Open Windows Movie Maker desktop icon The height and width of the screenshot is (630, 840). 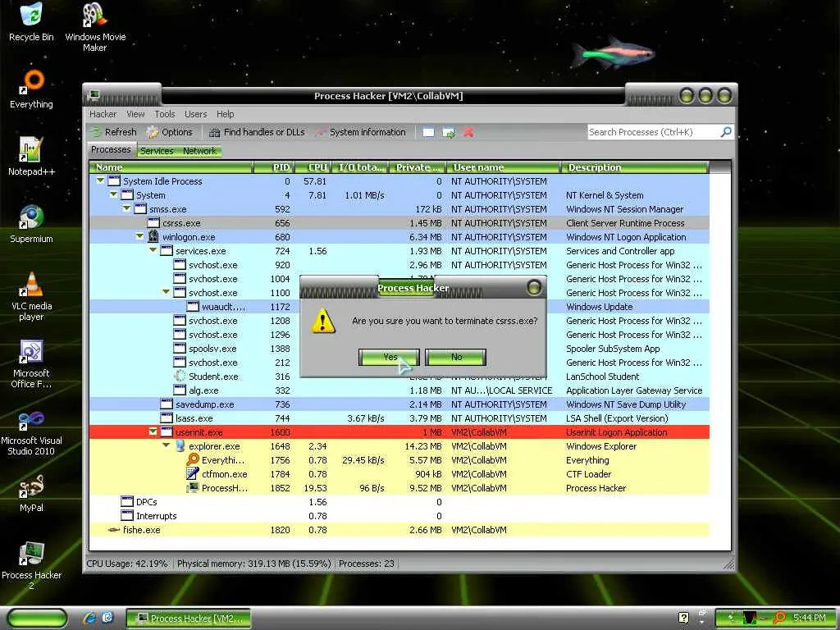click(95, 27)
